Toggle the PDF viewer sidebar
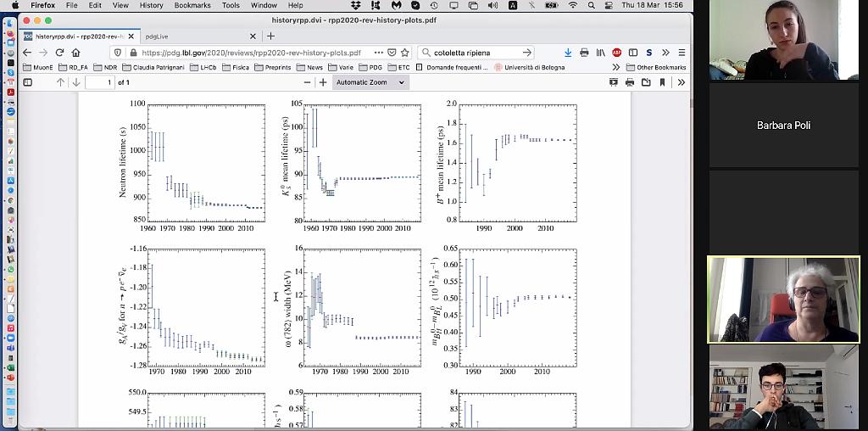The height and width of the screenshot is (431, 868). pos(28,82)
